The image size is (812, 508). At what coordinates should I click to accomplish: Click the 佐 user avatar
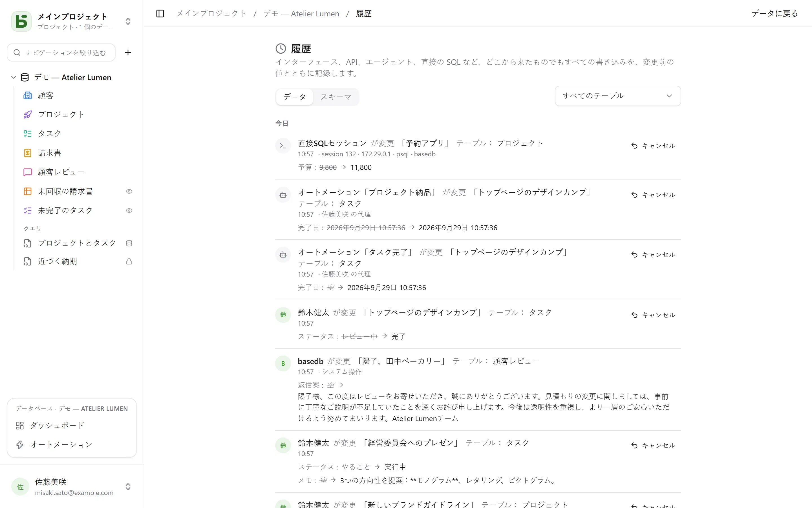[21, 487]
